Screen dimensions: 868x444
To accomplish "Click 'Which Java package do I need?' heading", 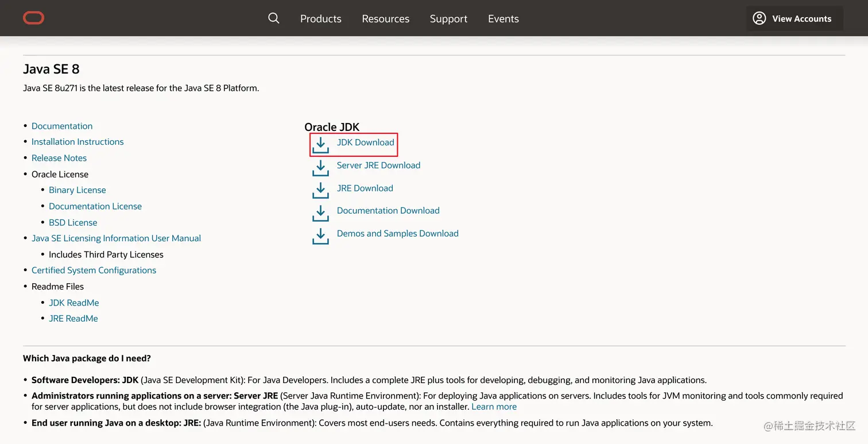I will pos(87,358).
